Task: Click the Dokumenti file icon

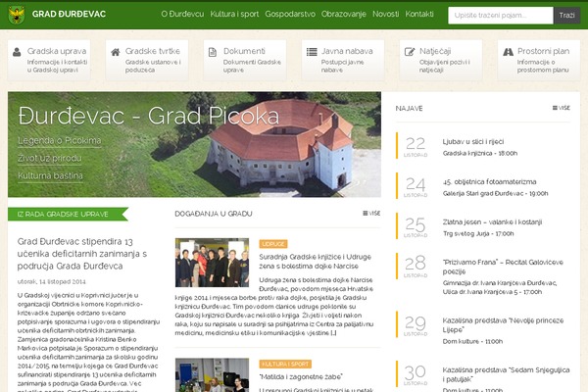Action: 213,52
